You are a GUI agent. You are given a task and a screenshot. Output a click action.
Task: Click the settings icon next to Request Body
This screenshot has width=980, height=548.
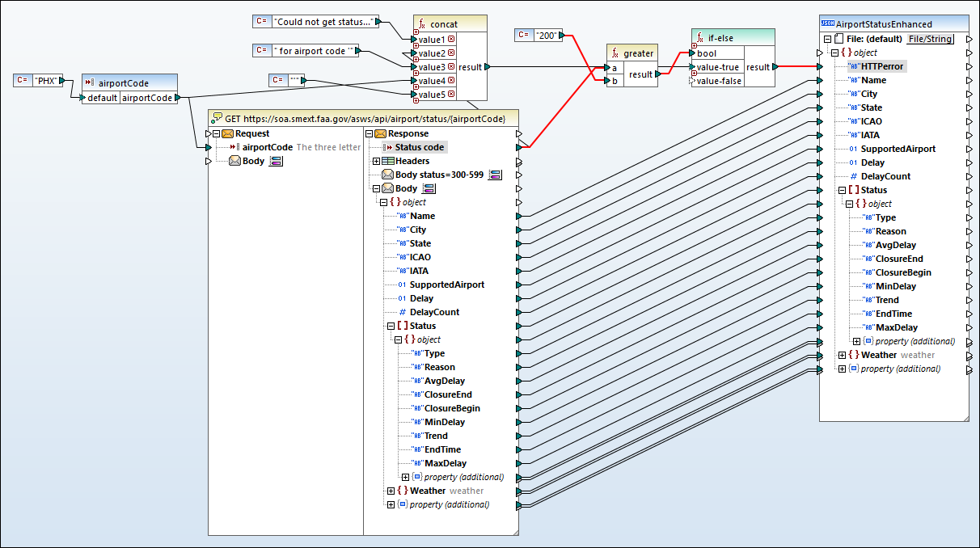coord(276,161)
